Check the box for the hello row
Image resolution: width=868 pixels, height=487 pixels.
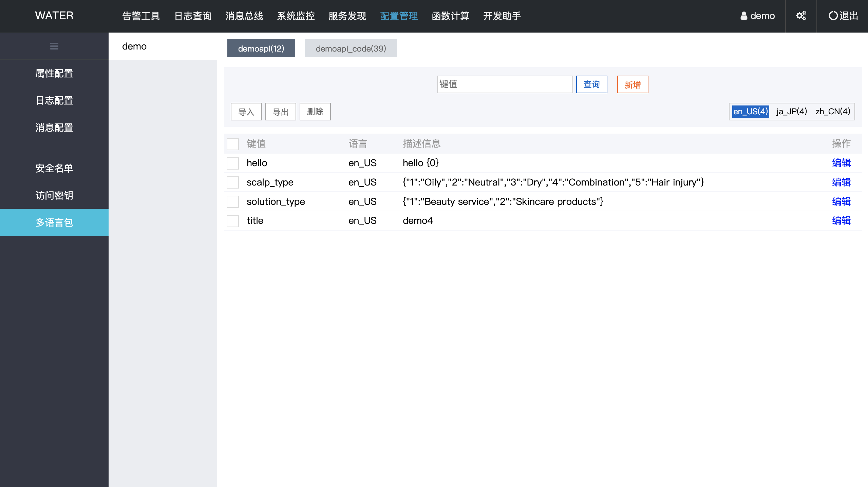point(233,163)
